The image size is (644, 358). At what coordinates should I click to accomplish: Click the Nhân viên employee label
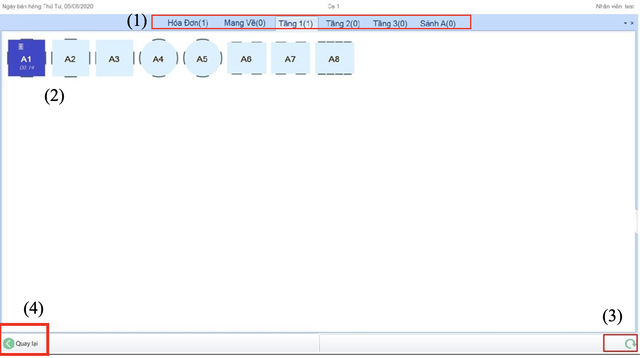point(615,6)
